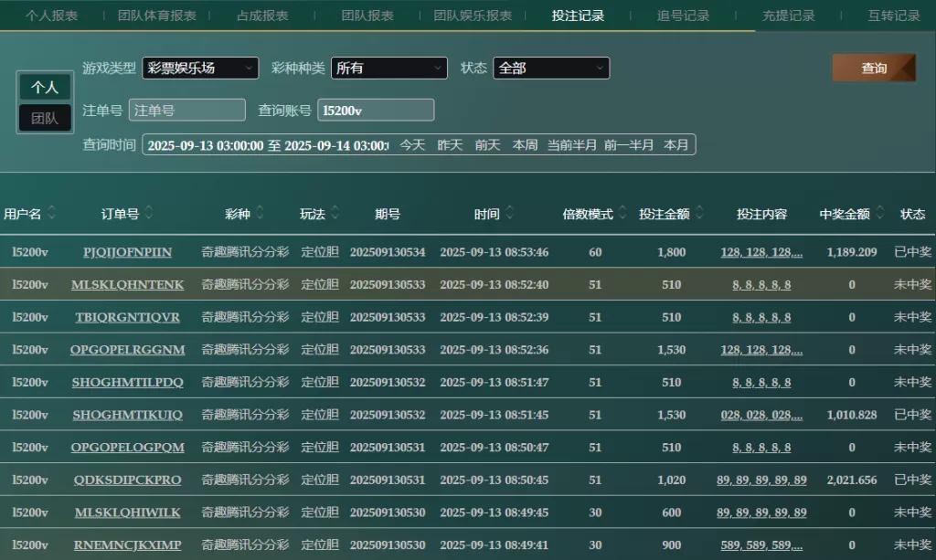This screenshot has height=560, width=936.
Task: Switch to the 追号记录 tab
Action: [683, 16]
